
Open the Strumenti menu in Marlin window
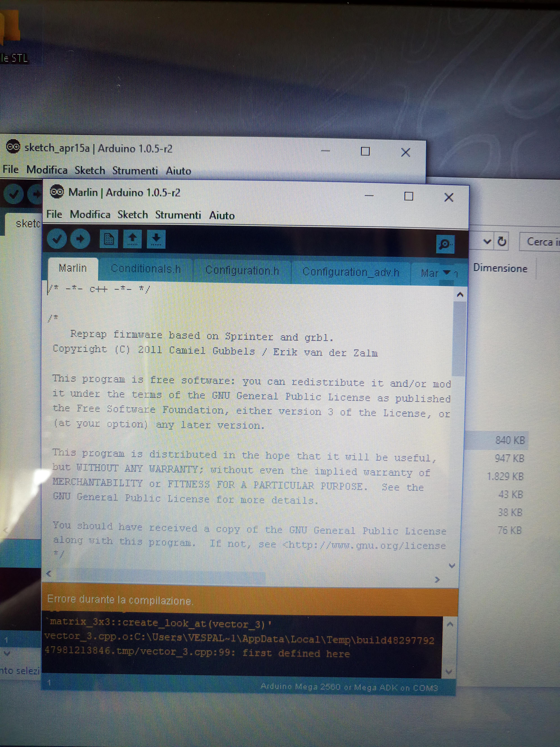pyautogui.click(x=178, y=215)
